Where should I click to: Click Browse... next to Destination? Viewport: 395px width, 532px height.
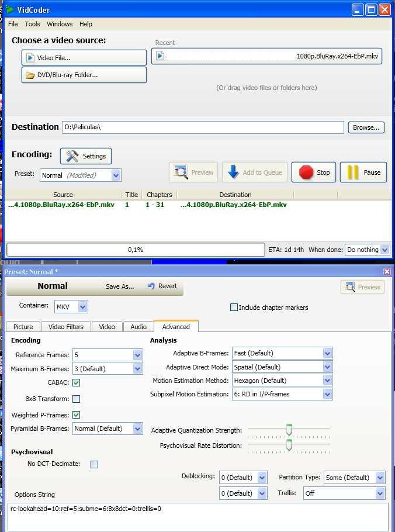click(366, 127)
